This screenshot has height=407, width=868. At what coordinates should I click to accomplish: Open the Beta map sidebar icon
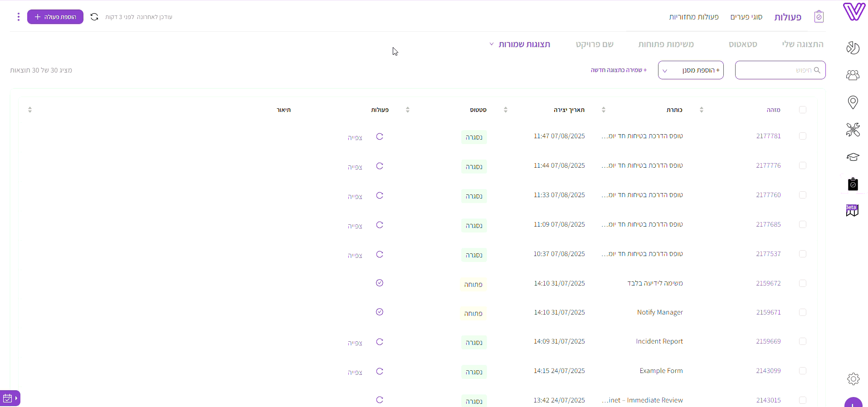pos(852,210)
